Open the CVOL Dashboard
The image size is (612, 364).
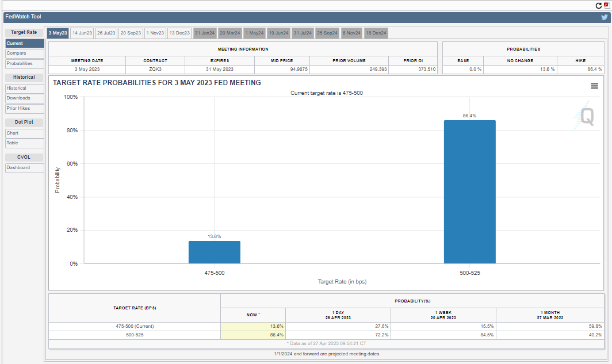click(x=18, y=168)
